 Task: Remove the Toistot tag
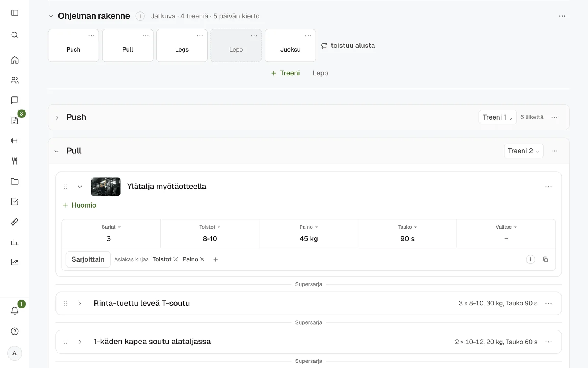coord(176,259)
